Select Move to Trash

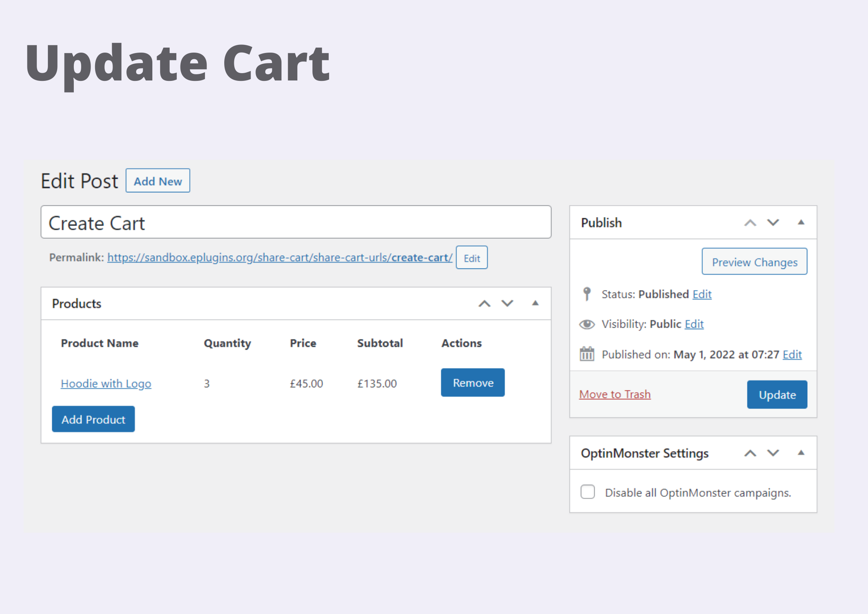[x=615, y=394]
